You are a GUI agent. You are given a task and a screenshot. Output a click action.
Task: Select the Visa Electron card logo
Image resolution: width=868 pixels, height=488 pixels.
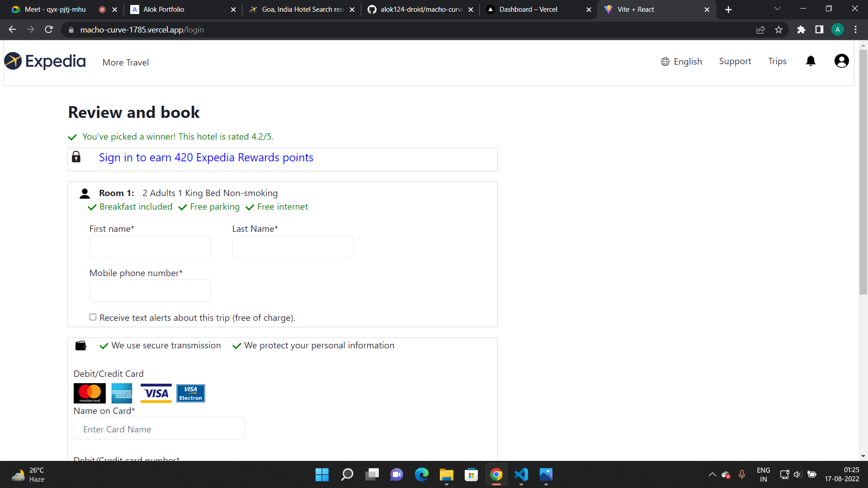pos(191,393)
